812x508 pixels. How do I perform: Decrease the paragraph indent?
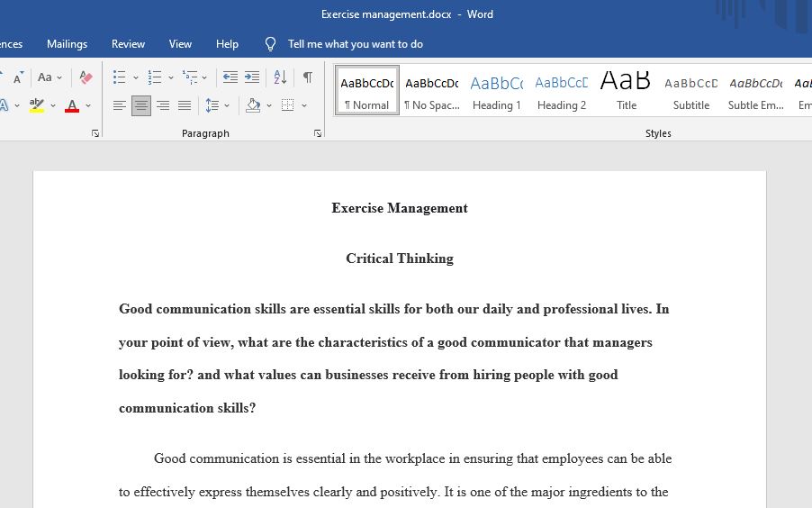230,77
